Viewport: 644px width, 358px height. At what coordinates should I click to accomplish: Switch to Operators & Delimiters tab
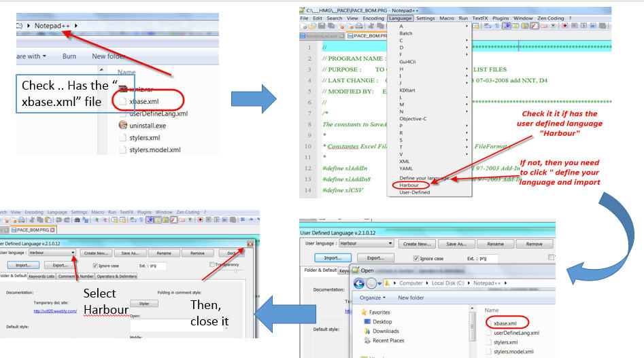[117, 276]
